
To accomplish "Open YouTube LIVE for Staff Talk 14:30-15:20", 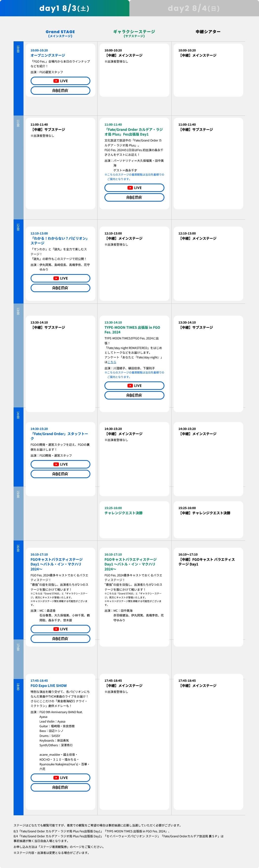I will [x=60, y=464].
